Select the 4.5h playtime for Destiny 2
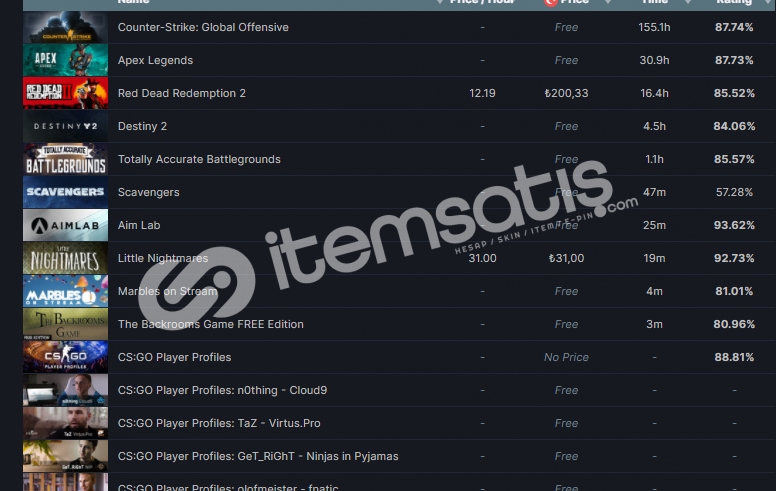Screen dimensions: 776x491 (x=654, y=126)
